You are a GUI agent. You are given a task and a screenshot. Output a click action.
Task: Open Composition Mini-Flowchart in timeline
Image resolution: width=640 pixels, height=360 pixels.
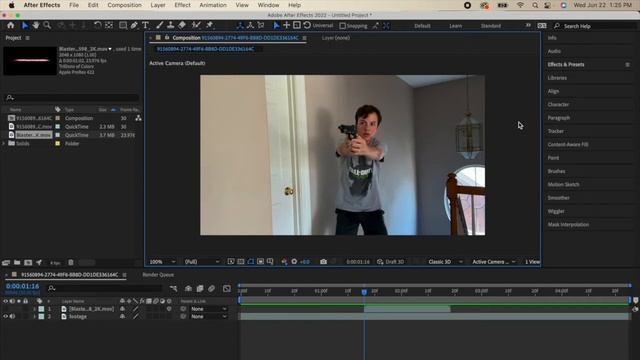tap(173, 289)
